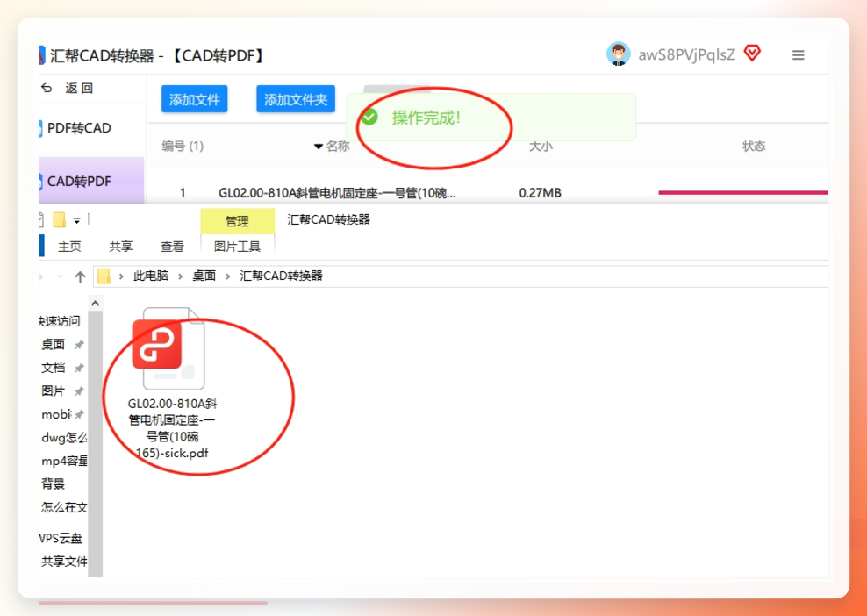867x616 pixels.
Task: Click 返回 to go back
Action: 79,88
